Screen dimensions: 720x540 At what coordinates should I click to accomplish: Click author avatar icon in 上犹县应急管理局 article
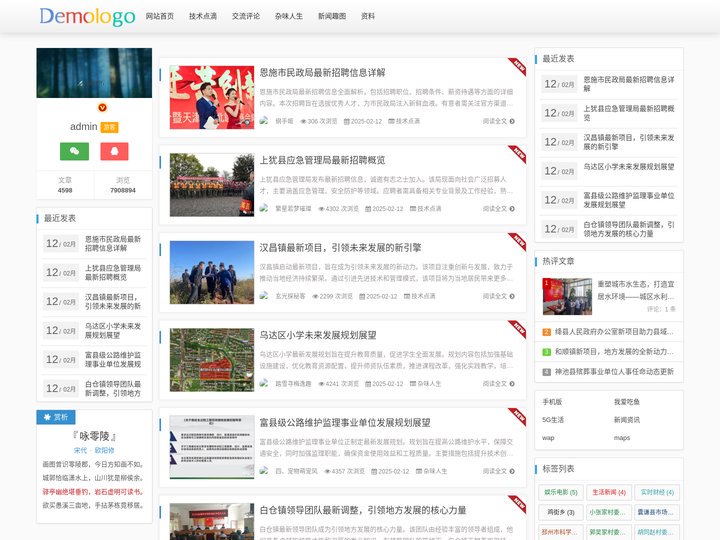pos(264,208)
